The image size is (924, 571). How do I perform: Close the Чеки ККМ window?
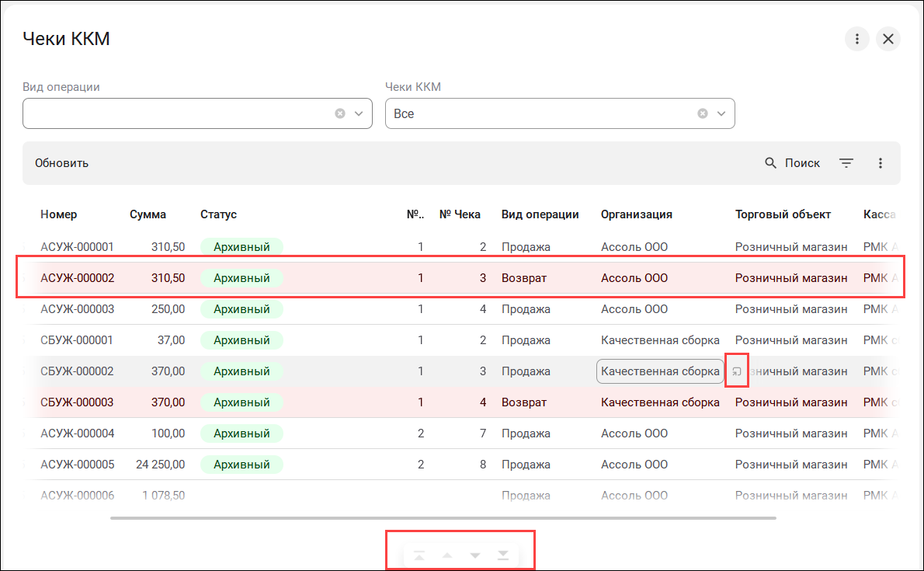click(x=888, y=39)
